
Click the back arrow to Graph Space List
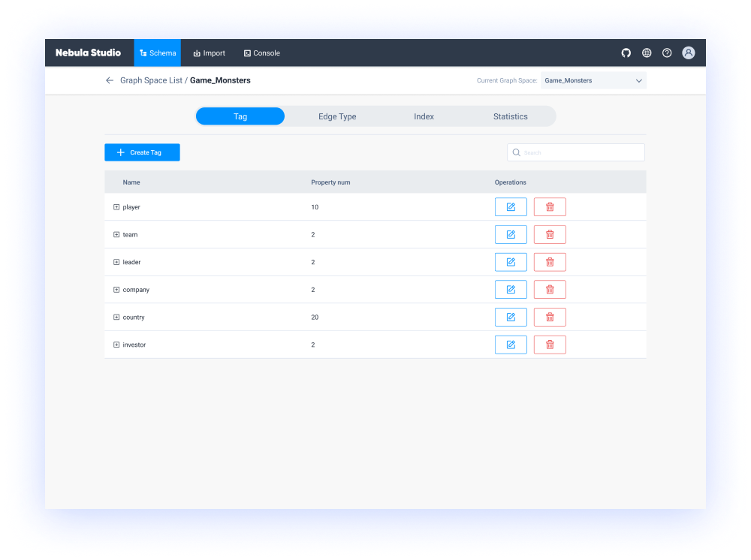(x=109, y=80)
